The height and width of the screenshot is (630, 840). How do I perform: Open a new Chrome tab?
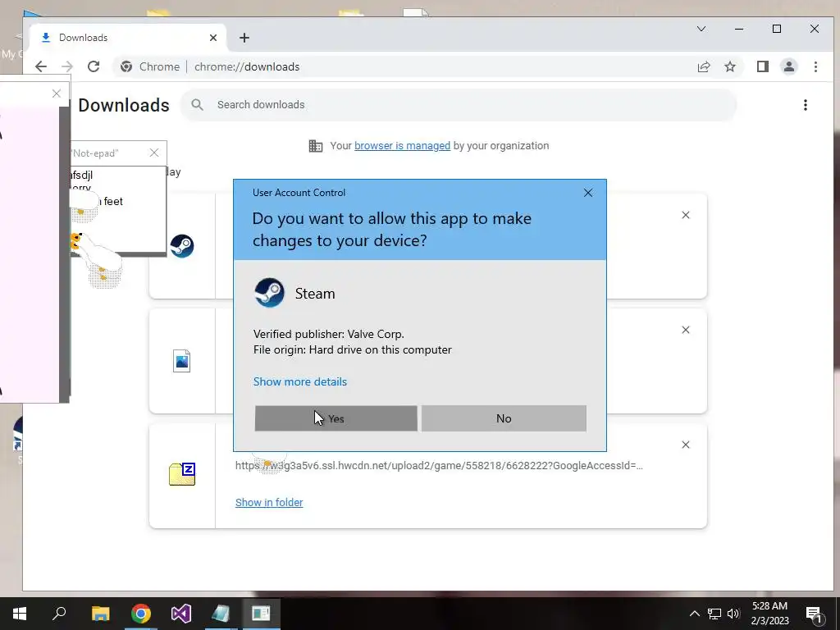[244, 38]
